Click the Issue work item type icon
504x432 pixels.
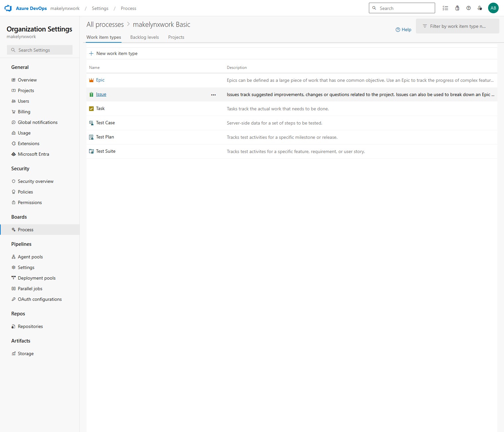pyautogui.click(x=91, y=94)
